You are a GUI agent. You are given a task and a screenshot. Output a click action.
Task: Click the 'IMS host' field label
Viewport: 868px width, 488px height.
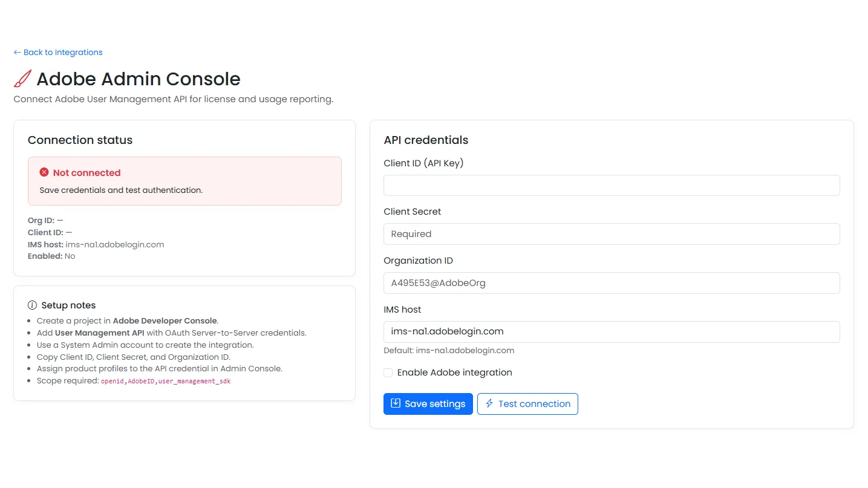click(x=402, y=310)
